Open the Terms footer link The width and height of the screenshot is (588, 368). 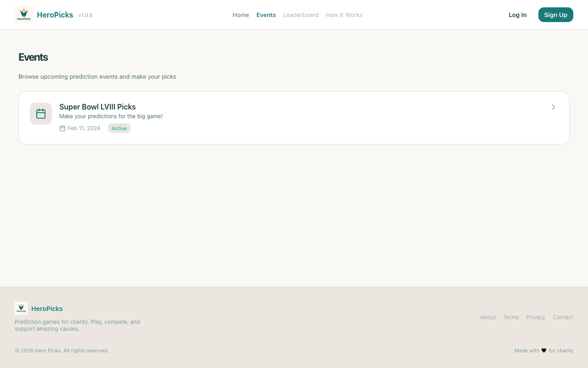click(511, 317)
